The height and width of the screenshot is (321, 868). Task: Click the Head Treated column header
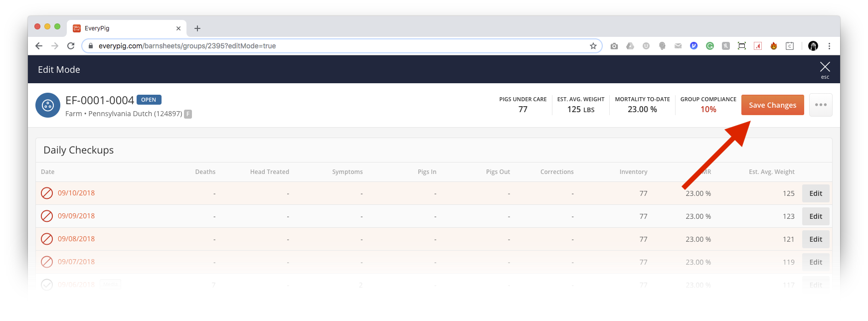[x=270, y=172]
